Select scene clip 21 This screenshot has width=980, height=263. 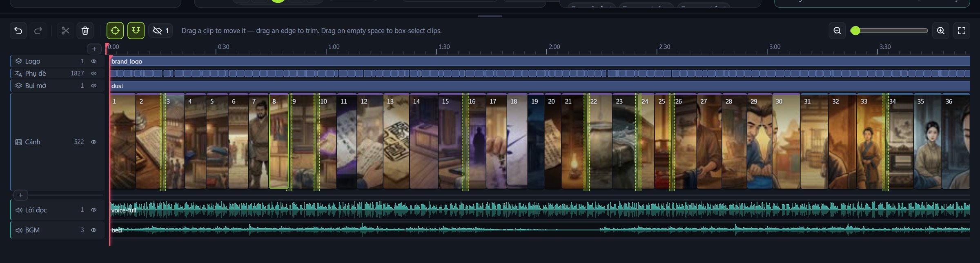(x=574, y=141)
